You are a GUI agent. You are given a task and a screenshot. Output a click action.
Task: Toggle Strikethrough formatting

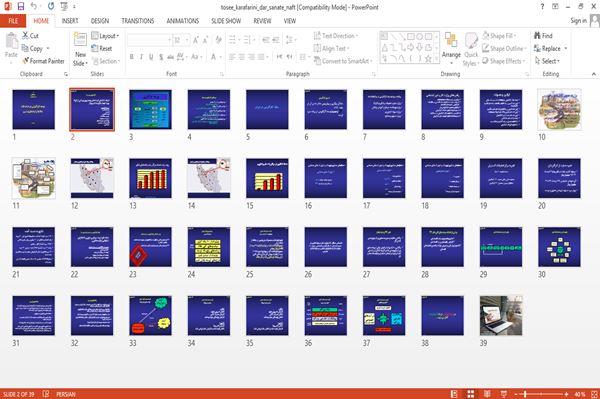point(171,57)
